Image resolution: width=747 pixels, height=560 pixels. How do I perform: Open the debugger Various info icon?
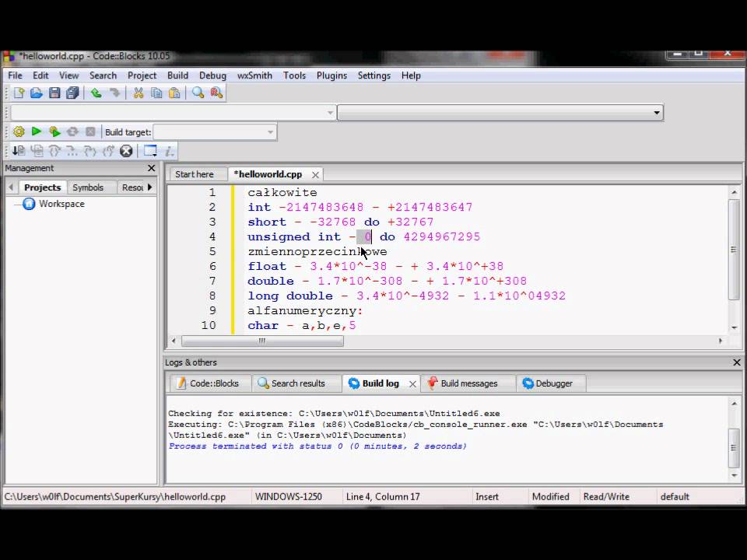[169, 151]
